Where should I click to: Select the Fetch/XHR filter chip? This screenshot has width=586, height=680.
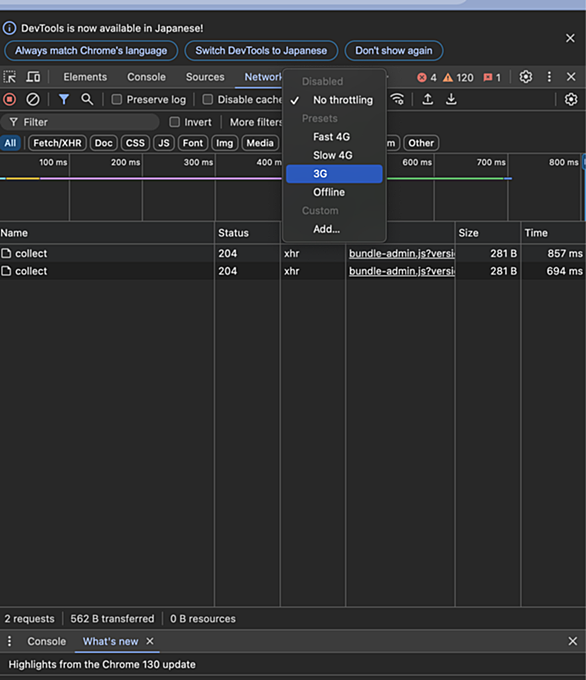pyautogui.click(x=57, y=143)
